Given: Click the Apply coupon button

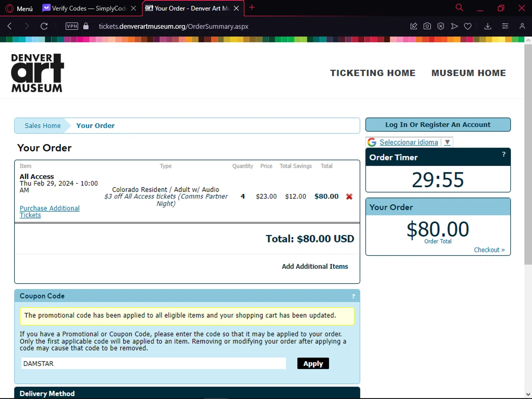Looking at the screenshot, I should pos(313,364).
